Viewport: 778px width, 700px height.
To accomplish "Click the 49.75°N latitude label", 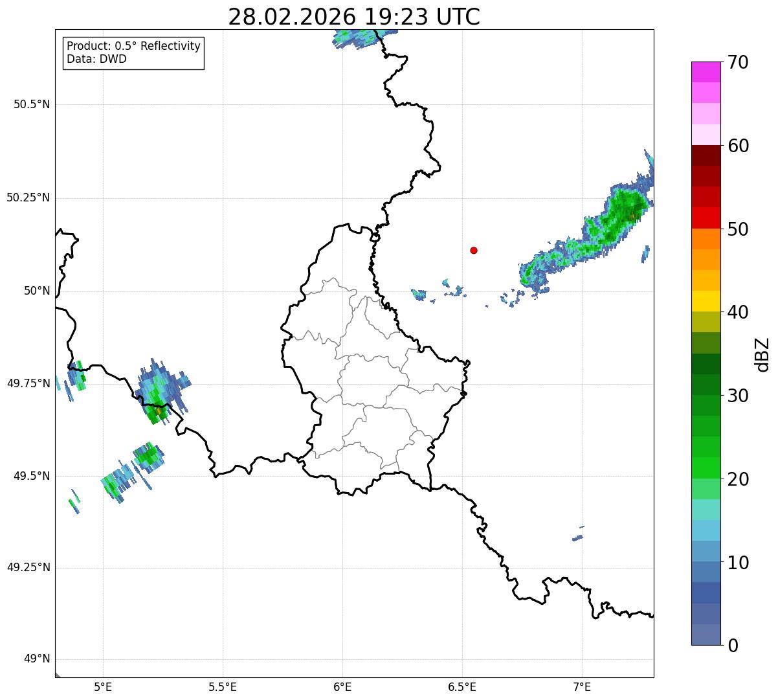I will tap(28, 383).
